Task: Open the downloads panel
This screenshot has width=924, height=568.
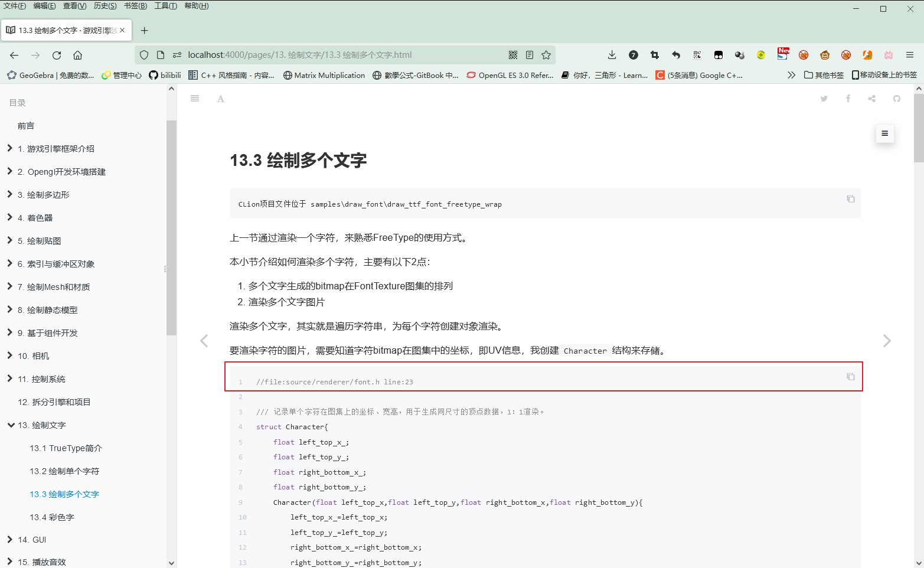Action: pos(612,55)
